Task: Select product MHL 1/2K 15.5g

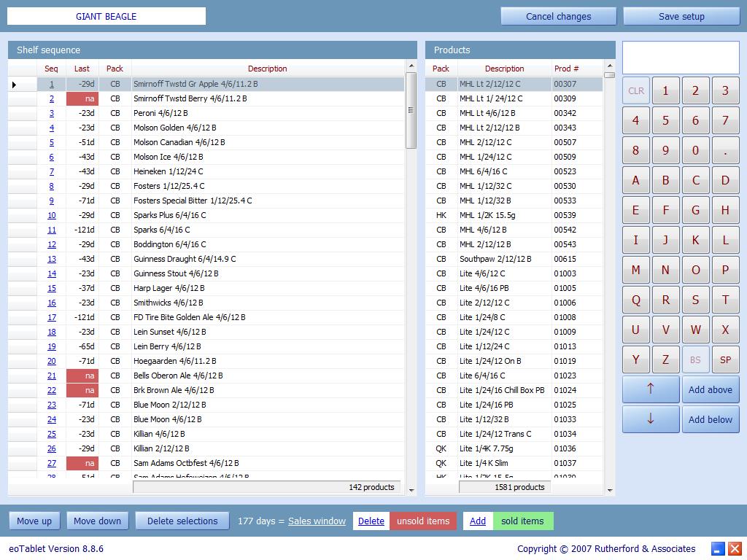Action: click(x=514, y=215)
